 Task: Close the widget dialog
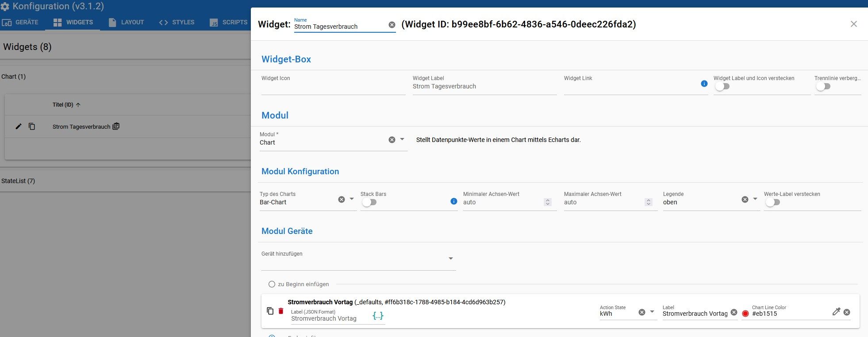click(854, 24)
